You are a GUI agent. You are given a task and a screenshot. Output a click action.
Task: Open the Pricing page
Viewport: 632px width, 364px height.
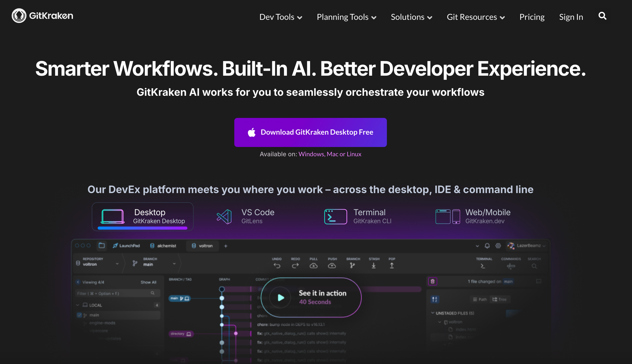tap(532, 17)
